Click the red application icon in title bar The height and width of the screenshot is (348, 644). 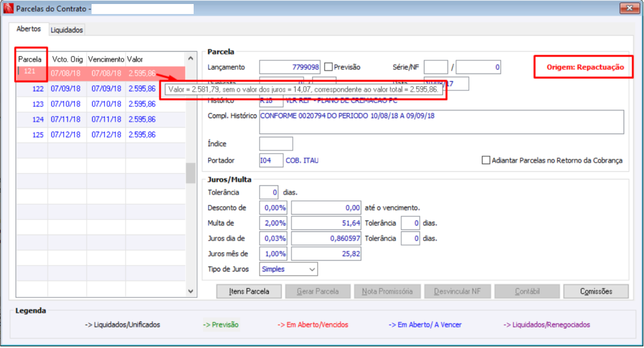(9, 9)
